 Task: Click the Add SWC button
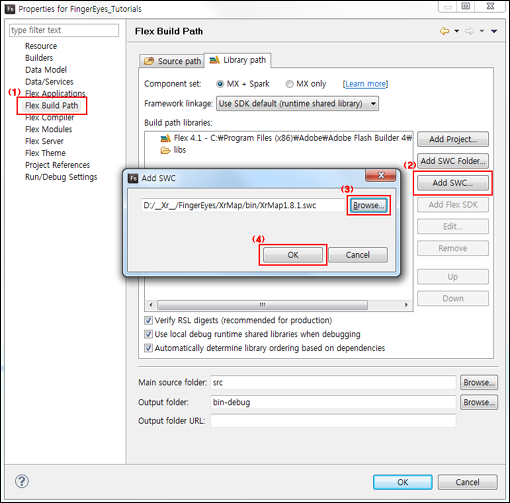(453, 183)
